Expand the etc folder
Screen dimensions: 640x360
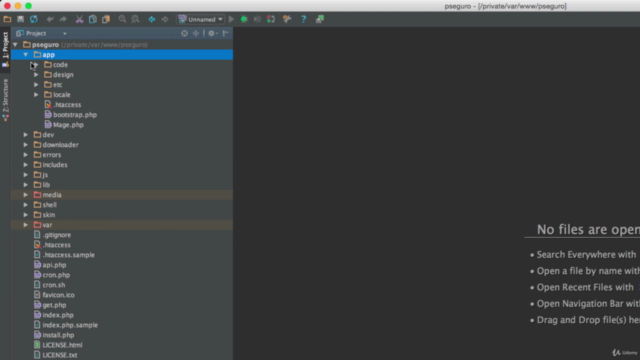tap(36, 84)
